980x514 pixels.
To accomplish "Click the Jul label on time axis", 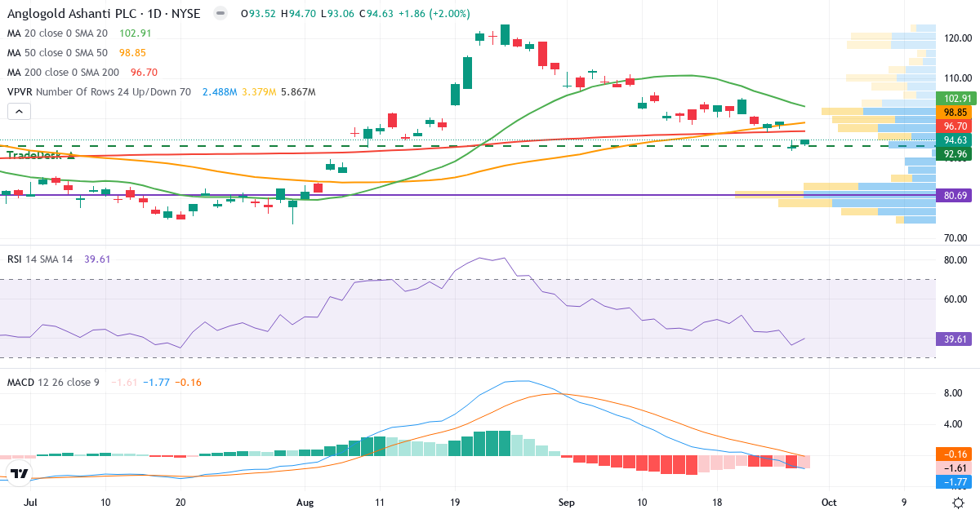I will pos(31,502).
